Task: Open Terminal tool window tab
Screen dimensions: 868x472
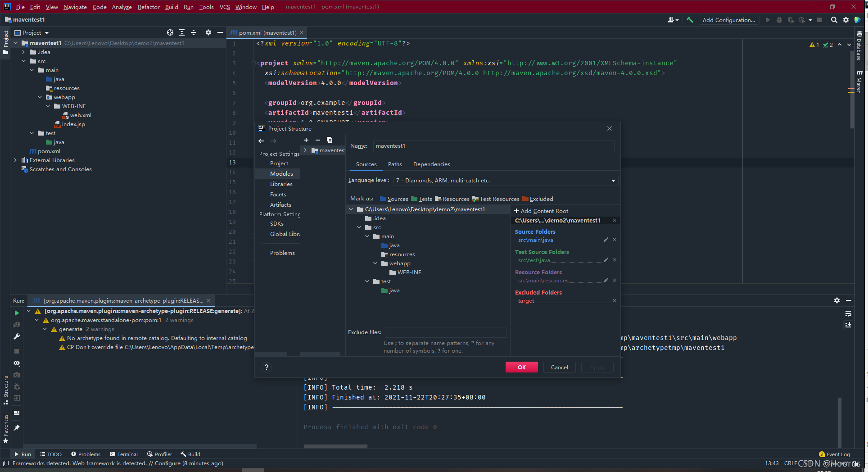Action: click(124, 454)
